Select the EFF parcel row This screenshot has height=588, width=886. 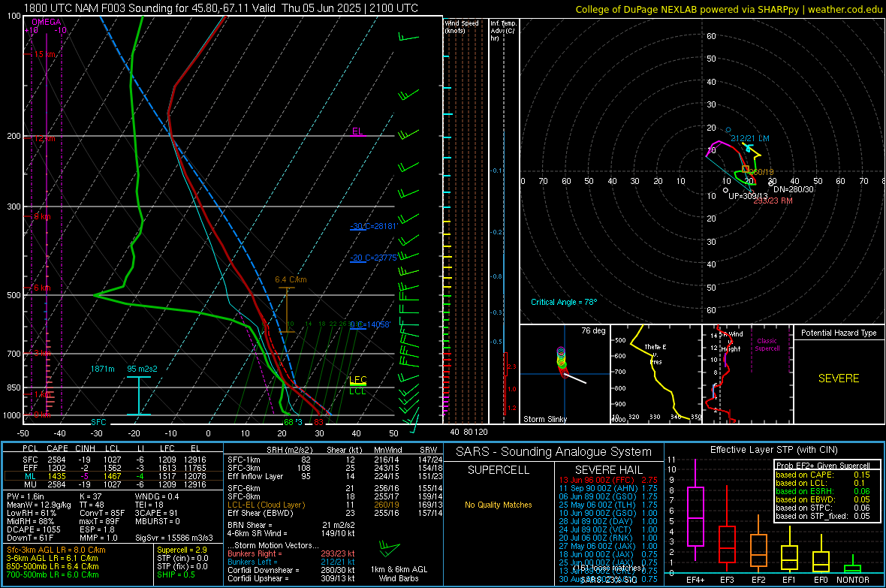(113, 468)
